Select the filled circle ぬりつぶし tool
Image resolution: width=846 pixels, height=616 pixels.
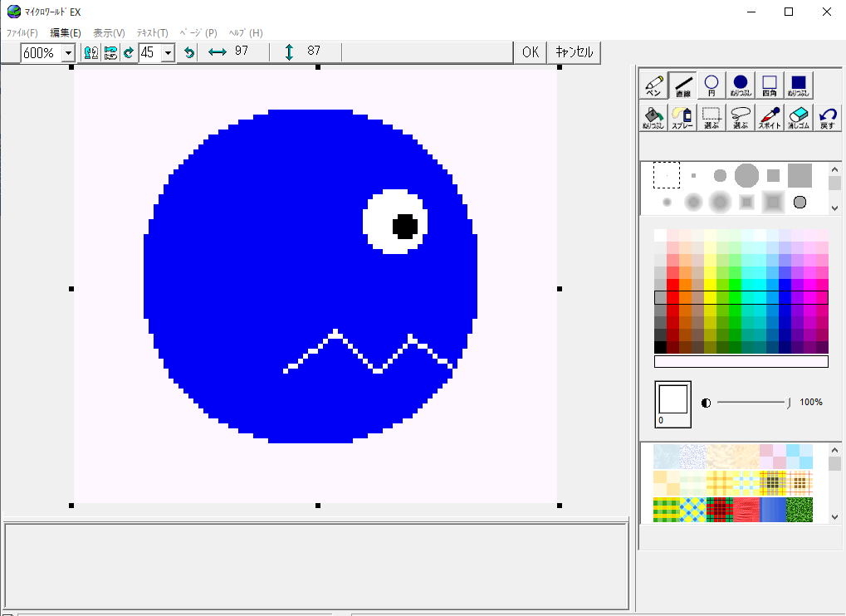pyautogui.click(x=741, y=86)
